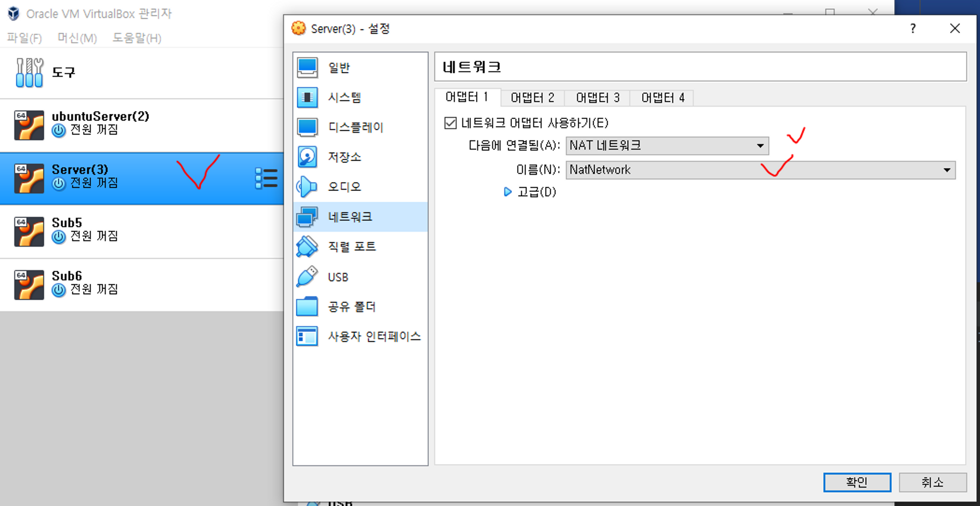Click the Sub5 machine OS icon
Image resolution: width=980 pixels, height=506 pixels.
(29, 232)
